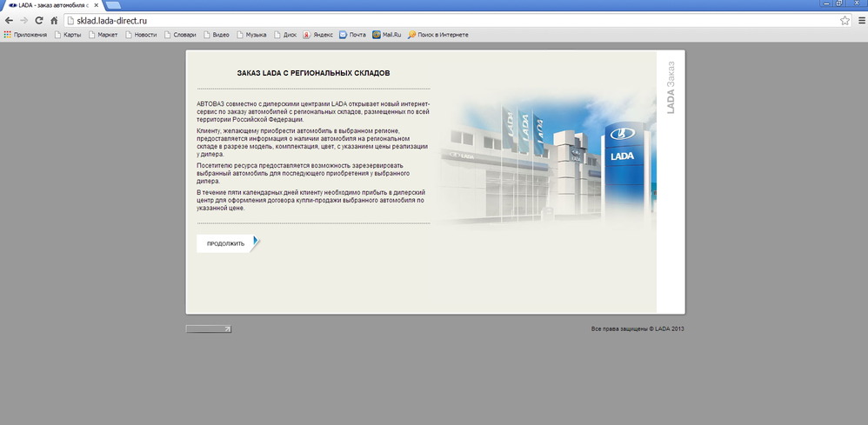The width and height of the screenshot is (868, 425).
Task: Open the Музыка bookmark
Action: (x=251, y=34)
